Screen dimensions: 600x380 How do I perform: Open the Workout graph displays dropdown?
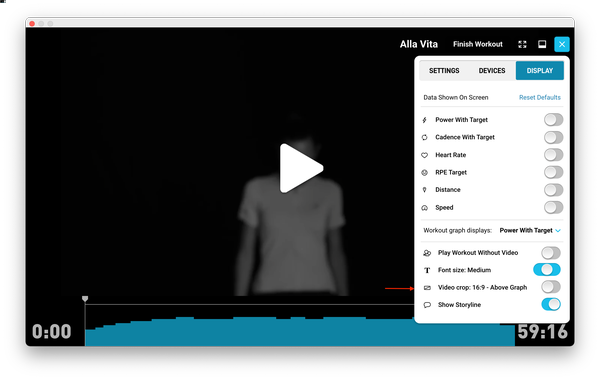530,230
